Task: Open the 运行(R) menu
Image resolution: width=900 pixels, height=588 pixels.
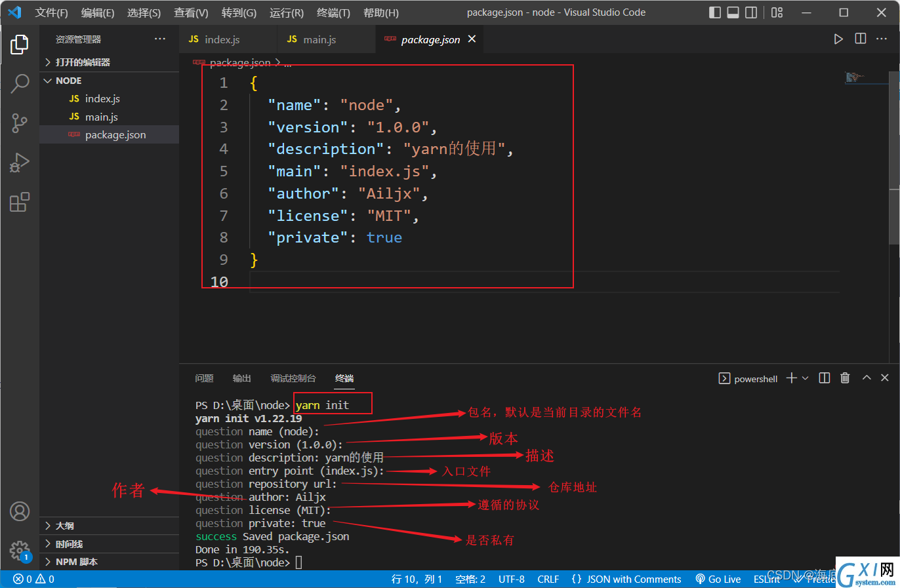Action: pyautogui.click(x=287, y=12)
